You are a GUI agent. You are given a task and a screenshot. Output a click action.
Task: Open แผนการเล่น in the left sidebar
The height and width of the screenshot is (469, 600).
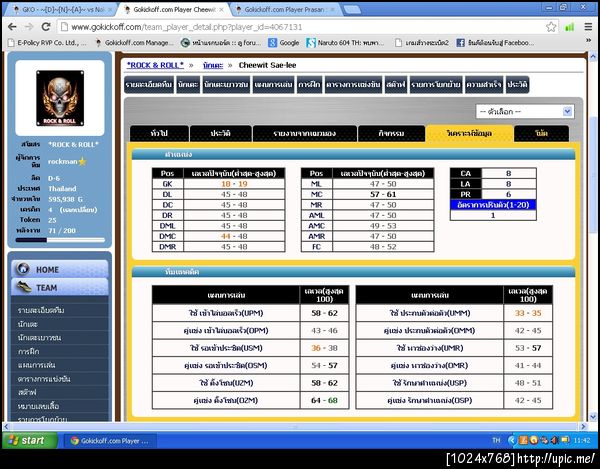tap(36, 365)
